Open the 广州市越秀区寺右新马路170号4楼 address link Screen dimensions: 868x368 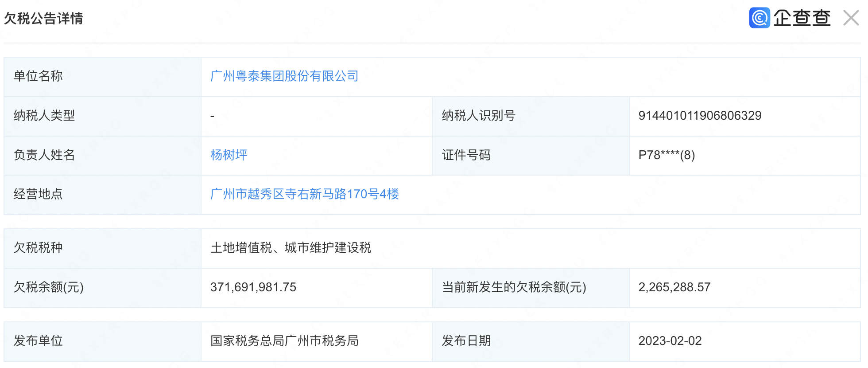(305, 194)
